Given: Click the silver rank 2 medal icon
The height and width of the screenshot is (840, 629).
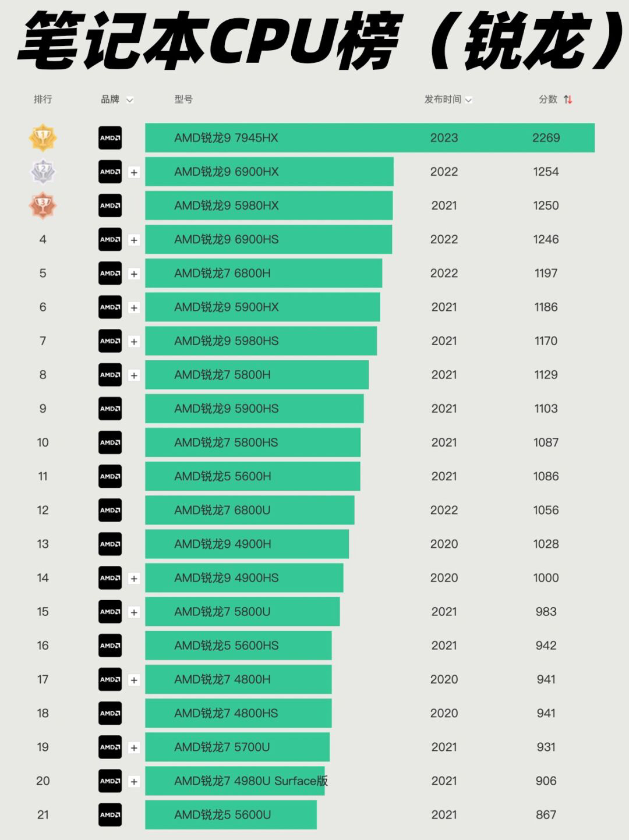Looking at the screenshot, I should (x=43, y=172).
